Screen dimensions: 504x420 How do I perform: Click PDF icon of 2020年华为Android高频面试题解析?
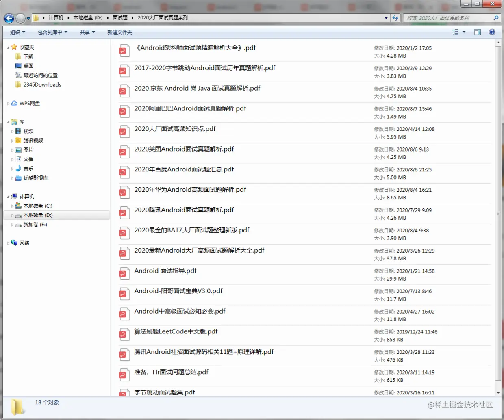point(124,193)
